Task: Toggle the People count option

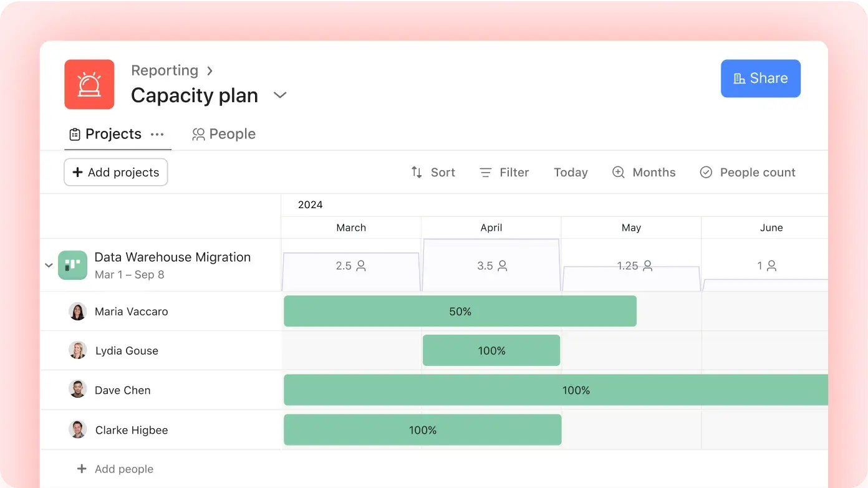Action: [x=748, y=172]
